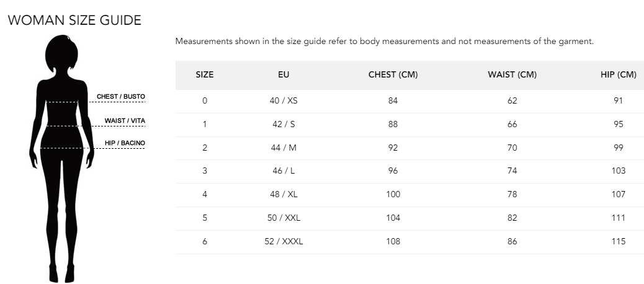Choose the 46 / L size cell
Image resolution: width=644 pixels, height=284 pixels.
click(284, 171)
